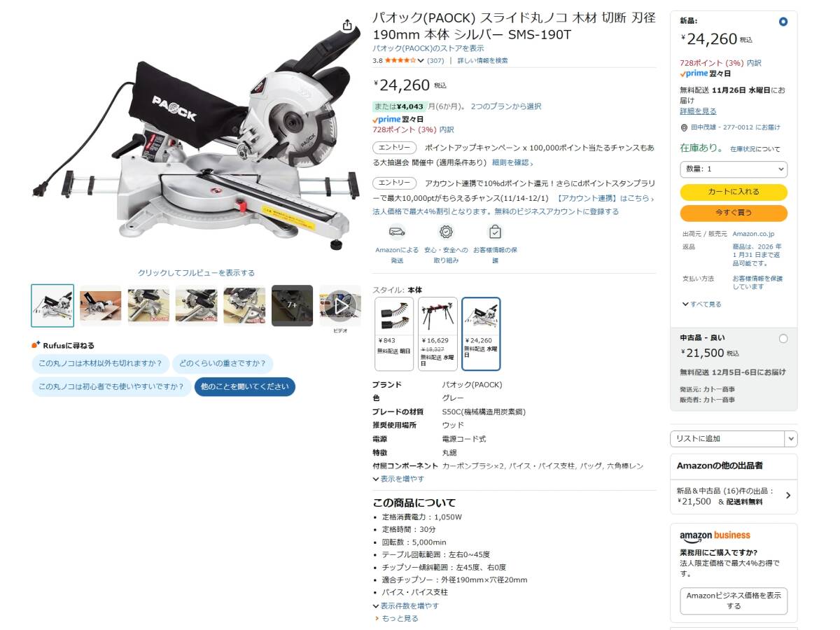Choose the ¥16,629 stand style option

(x=437, y=334)
